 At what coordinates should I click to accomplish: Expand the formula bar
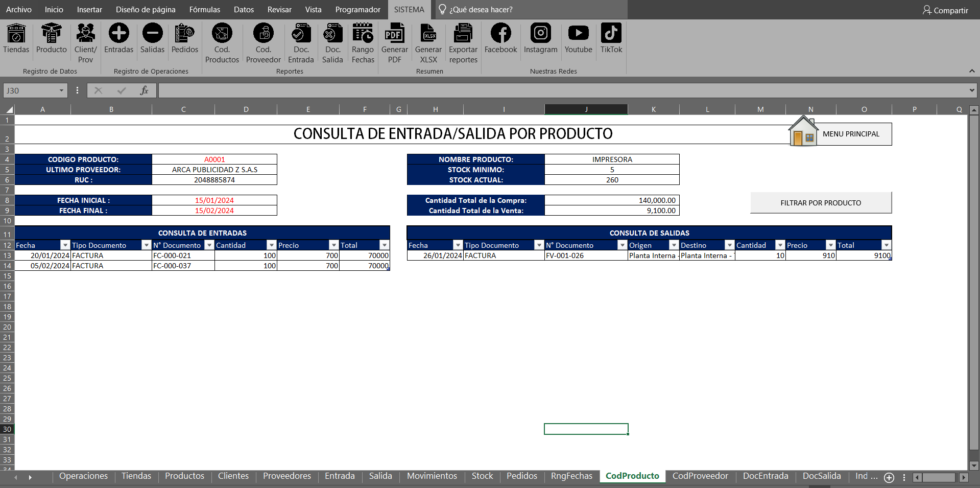(x=971, y=90)
